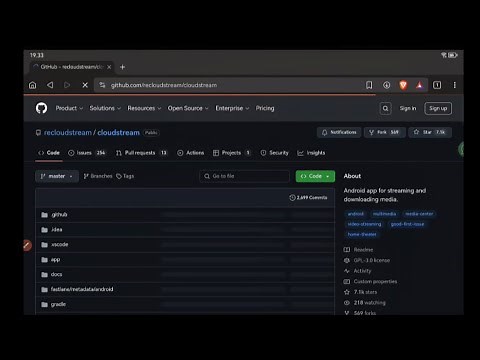Stop page loading with the X icon
Viewport: 480px width, 360px height.
pyautogui.click(x=85, y=85)
